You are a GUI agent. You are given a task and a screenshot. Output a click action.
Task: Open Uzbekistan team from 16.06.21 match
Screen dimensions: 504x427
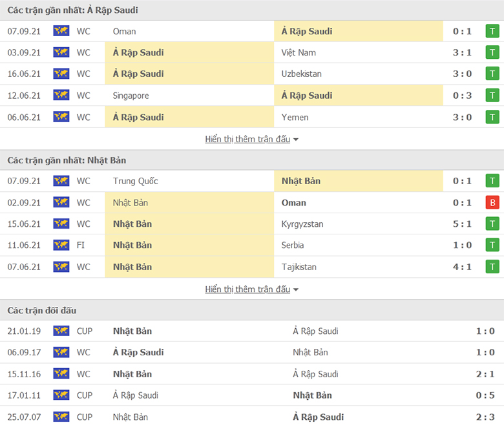301,74
